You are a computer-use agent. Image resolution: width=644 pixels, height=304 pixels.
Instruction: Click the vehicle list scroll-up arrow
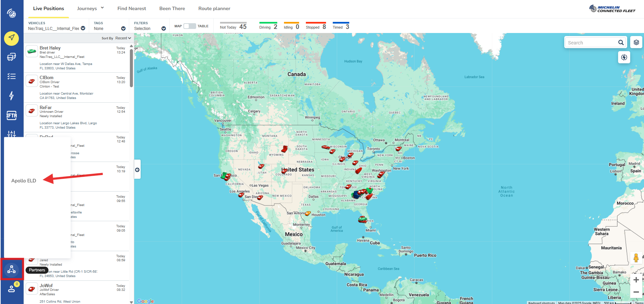(131, 46)
